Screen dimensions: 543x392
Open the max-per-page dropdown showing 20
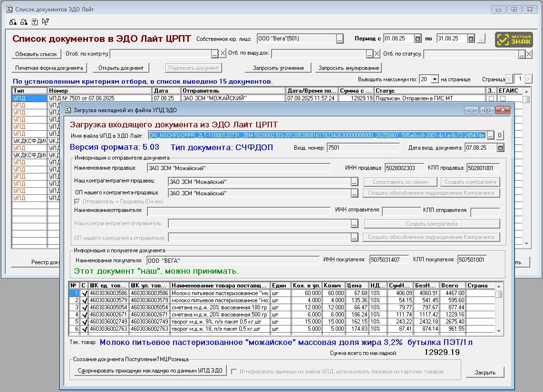click(434, 79)
